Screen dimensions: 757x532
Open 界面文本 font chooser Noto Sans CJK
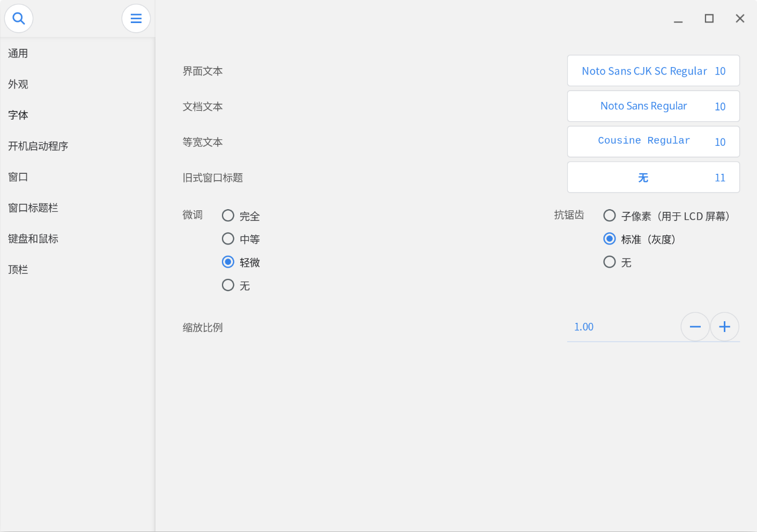pos(653,71)
